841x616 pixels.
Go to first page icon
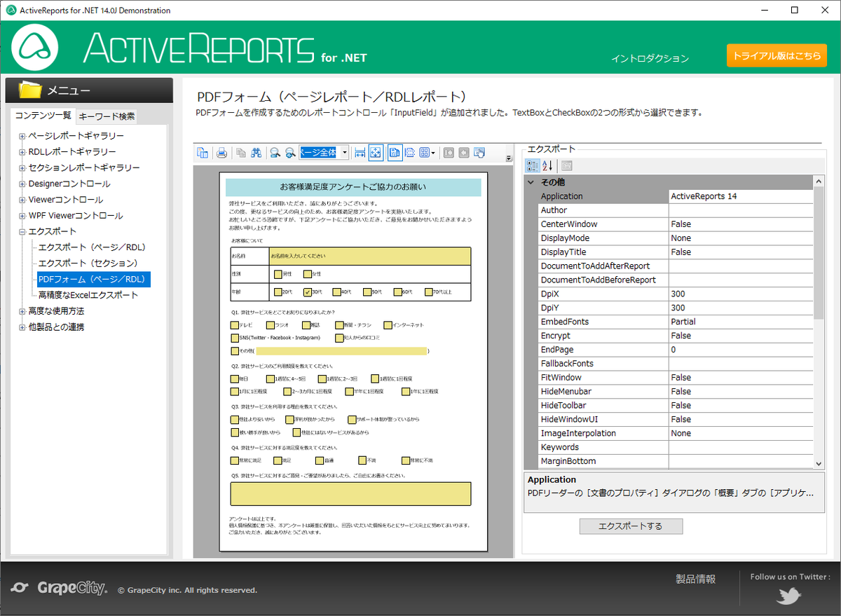(x=449, y=153)
